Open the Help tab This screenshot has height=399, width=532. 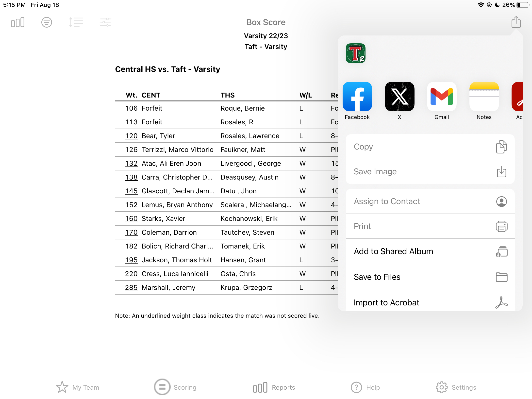click(365, 387)
